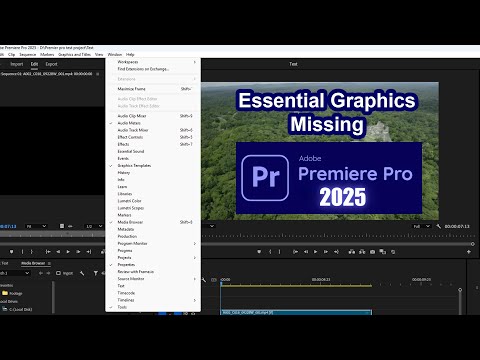Go to In point in Program Monitor
Screen dimensions: 480x360
[295, 252]
